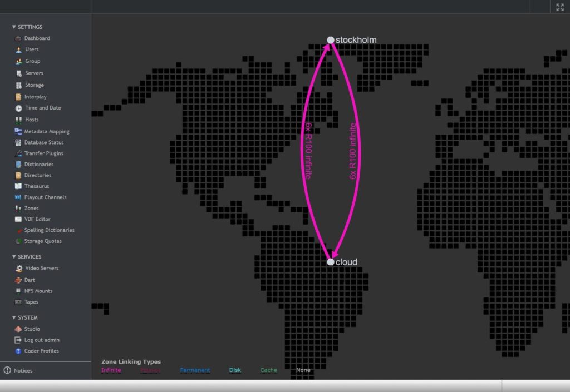Click Log out admin link
This screenshot has height=392, width=570.
click(41, 340)
